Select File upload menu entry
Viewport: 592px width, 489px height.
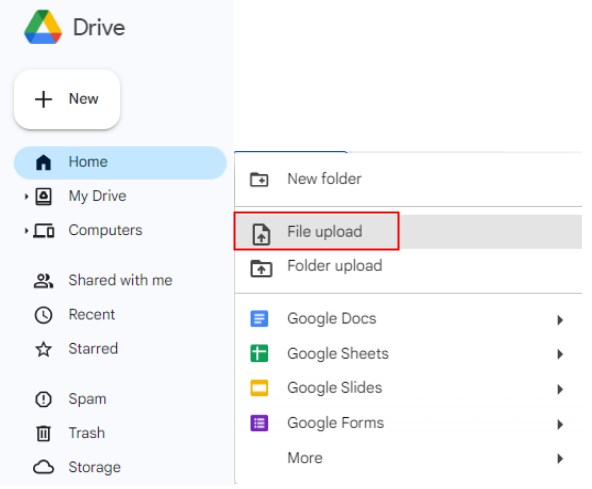pos(408,231)
